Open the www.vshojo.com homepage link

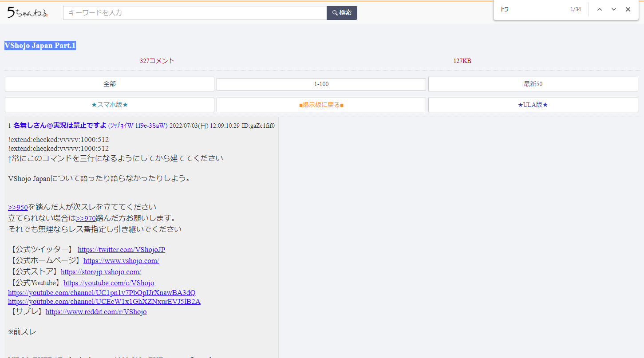coord(121,261)
